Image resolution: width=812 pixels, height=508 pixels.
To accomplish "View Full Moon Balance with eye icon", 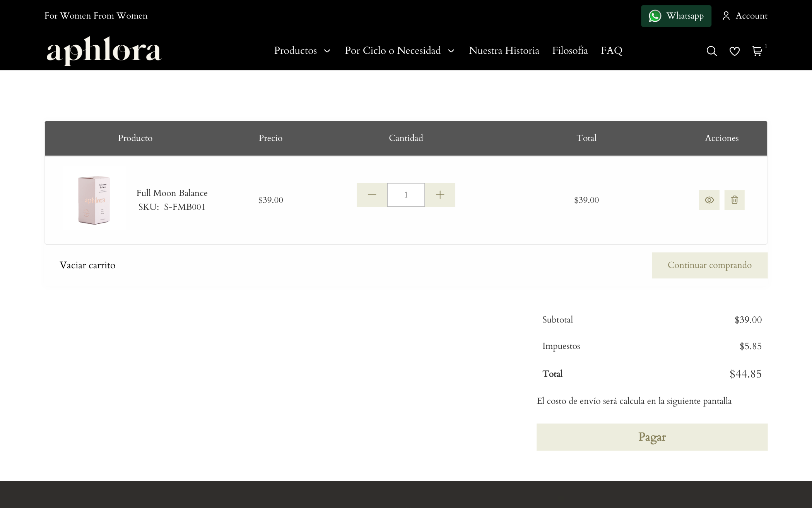I will pyautogui.click(x=709, y=200).
